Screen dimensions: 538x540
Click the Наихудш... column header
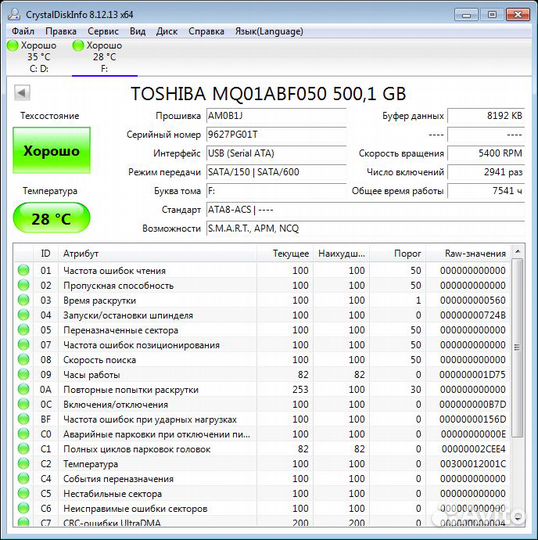click(341, 253)
